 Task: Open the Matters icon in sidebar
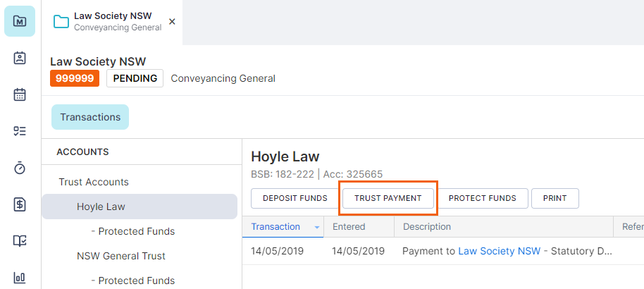tap(20, 21)
